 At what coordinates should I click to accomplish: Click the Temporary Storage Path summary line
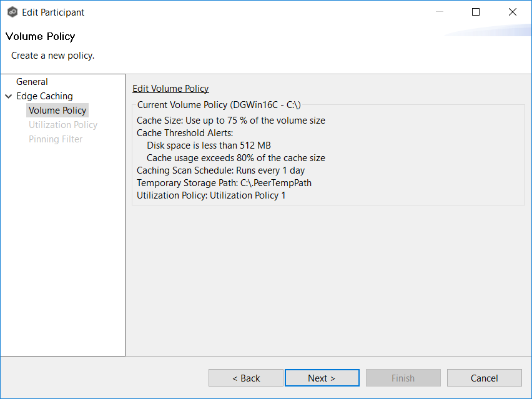[224, 183]
